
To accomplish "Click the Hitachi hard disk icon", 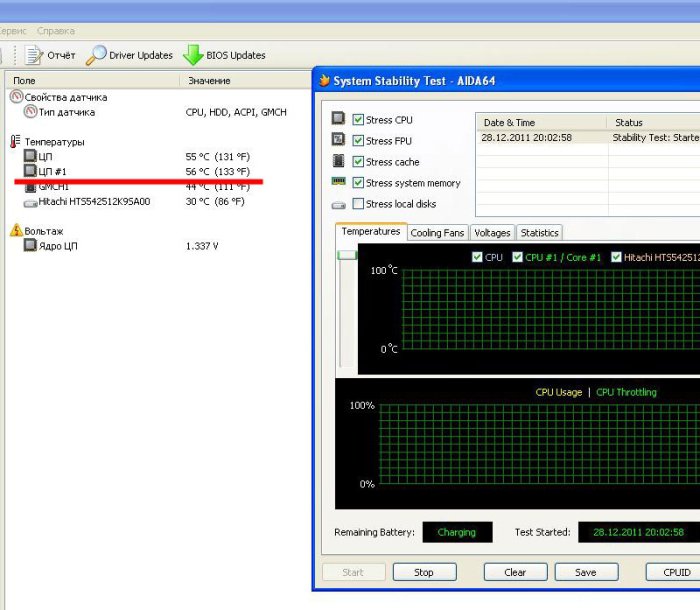I will [30, 203].
